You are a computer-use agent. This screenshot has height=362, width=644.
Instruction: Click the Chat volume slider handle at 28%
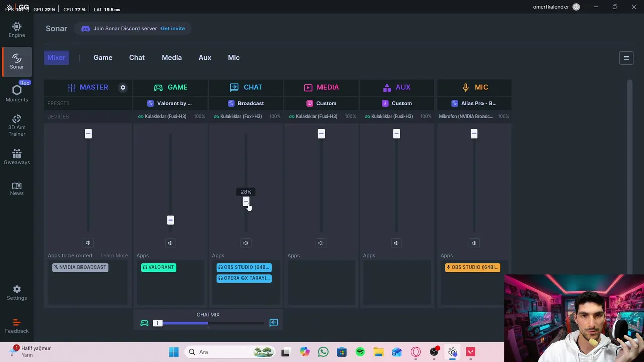(x=246, y=202)
